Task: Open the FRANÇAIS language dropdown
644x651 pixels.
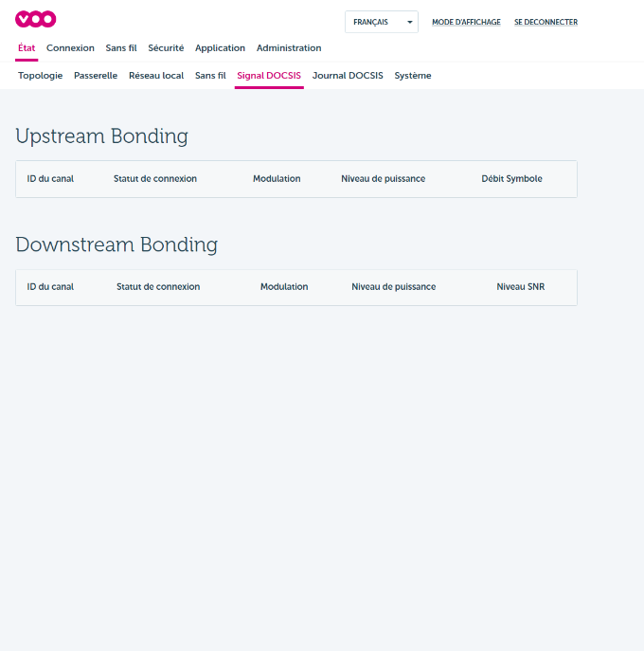Action: point(382,22)
